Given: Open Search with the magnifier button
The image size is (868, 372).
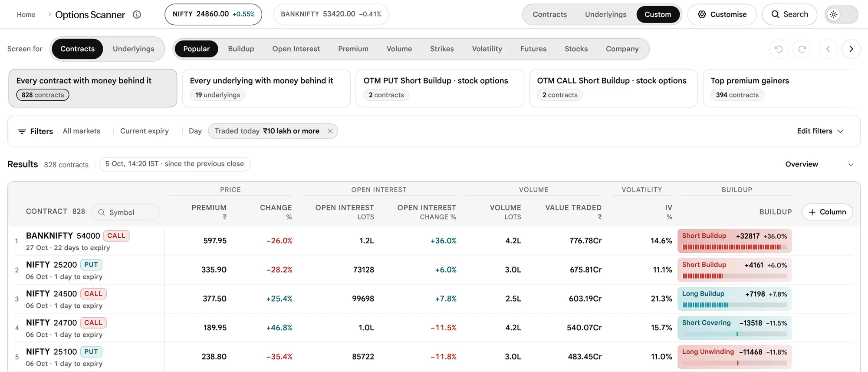Looking at the screenshot, I should pyautogui.click(x=789, y=14).
